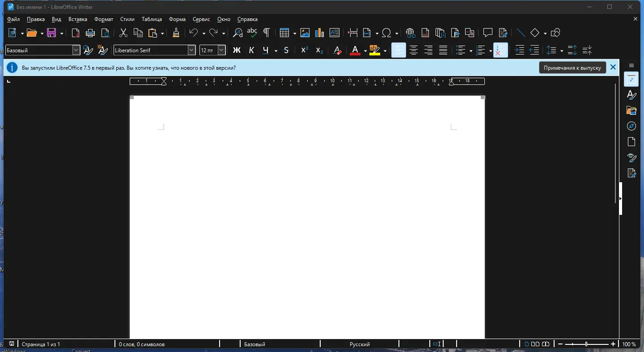The height and width of the screenshot is (352, 644).
Task: Expand the font name dropdown list
Action: 192,50
